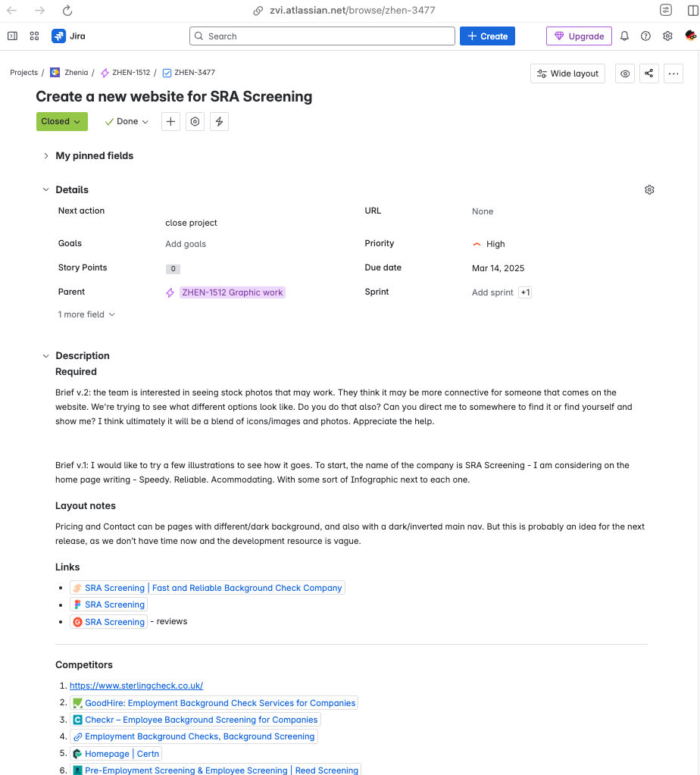Click the browser forward arrow

[39, 11]
